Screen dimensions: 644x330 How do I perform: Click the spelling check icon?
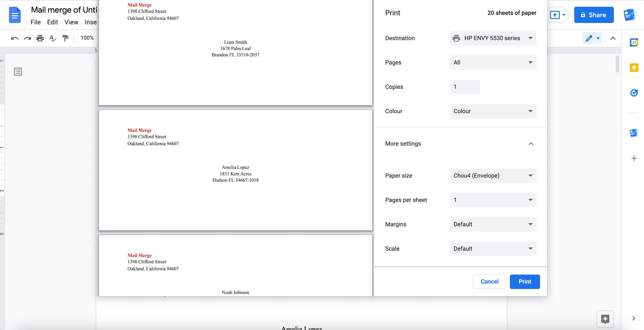tap(52, 38)
